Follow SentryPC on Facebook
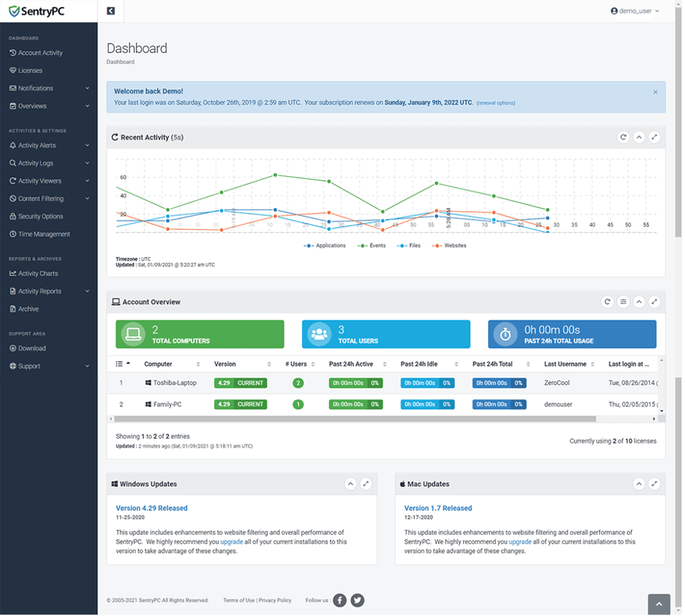The width and height of the screenshot is (685, 616). pyautogui.click(x=339, y=600)
